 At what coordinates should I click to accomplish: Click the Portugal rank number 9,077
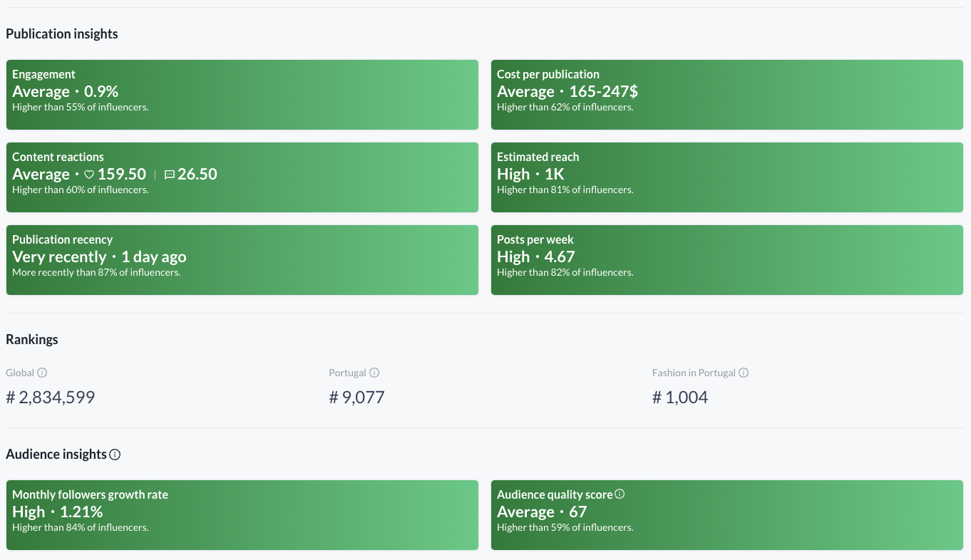357,398
